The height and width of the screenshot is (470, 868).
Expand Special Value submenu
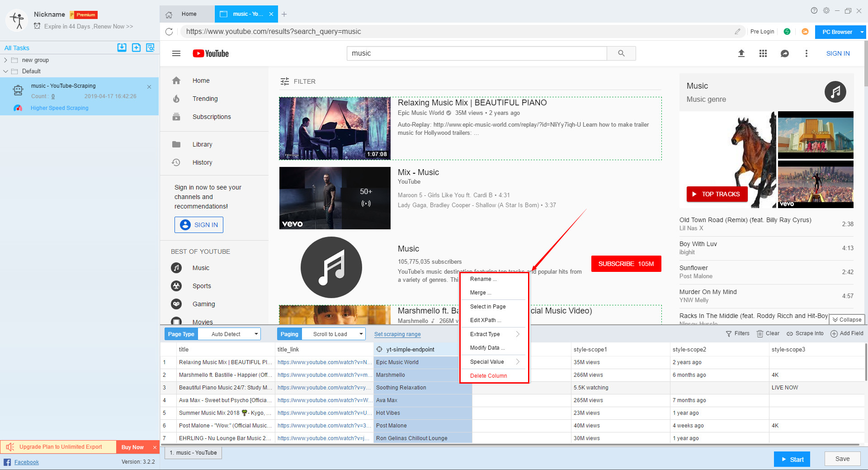click(494, 362)
